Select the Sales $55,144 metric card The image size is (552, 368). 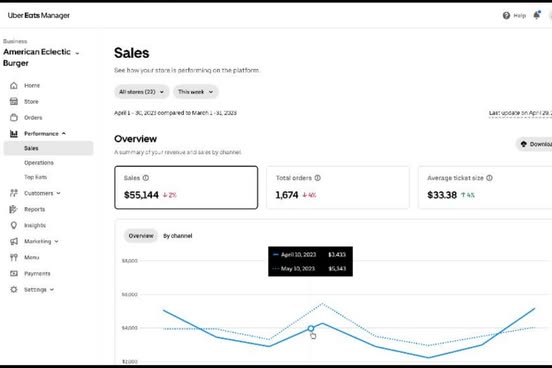[x=186, y=187]
